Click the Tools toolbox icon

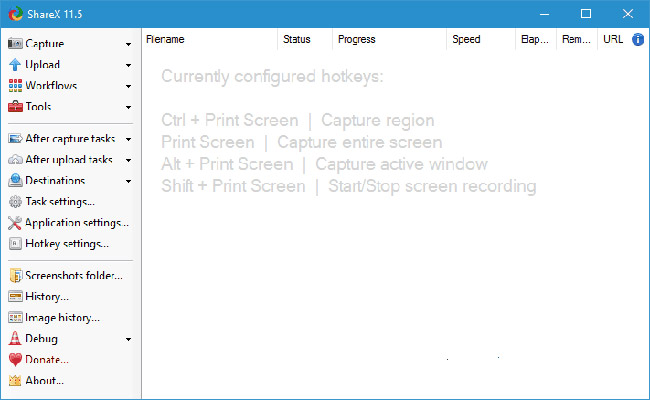point(15,107)
